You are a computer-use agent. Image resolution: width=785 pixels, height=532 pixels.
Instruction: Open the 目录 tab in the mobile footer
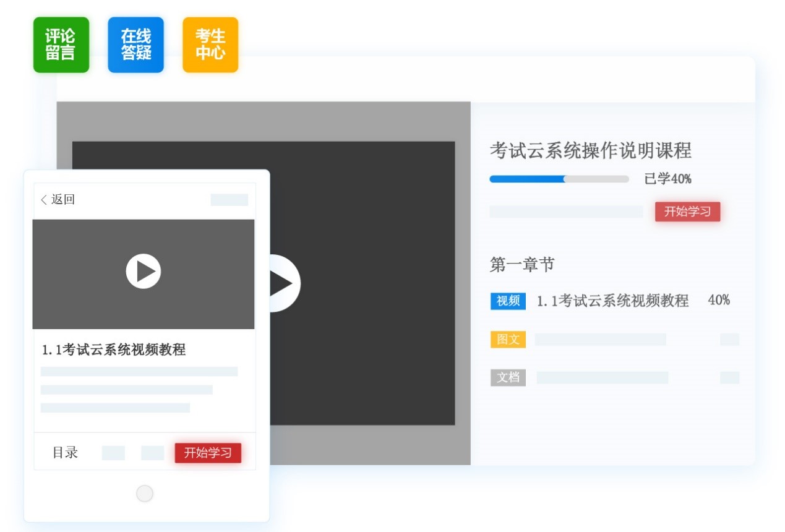point(65,453)
